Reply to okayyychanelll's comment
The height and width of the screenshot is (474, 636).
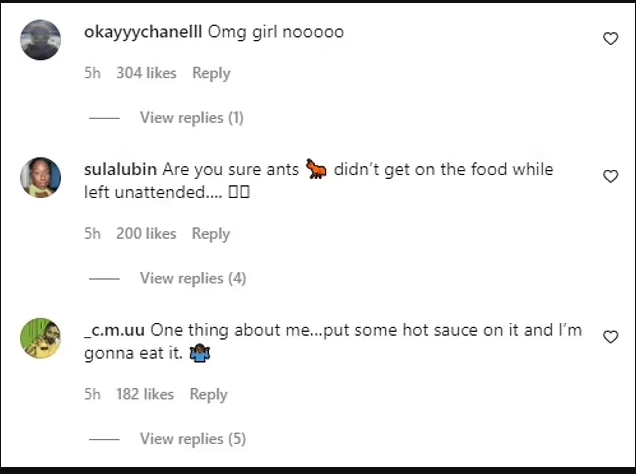point(211,73)
